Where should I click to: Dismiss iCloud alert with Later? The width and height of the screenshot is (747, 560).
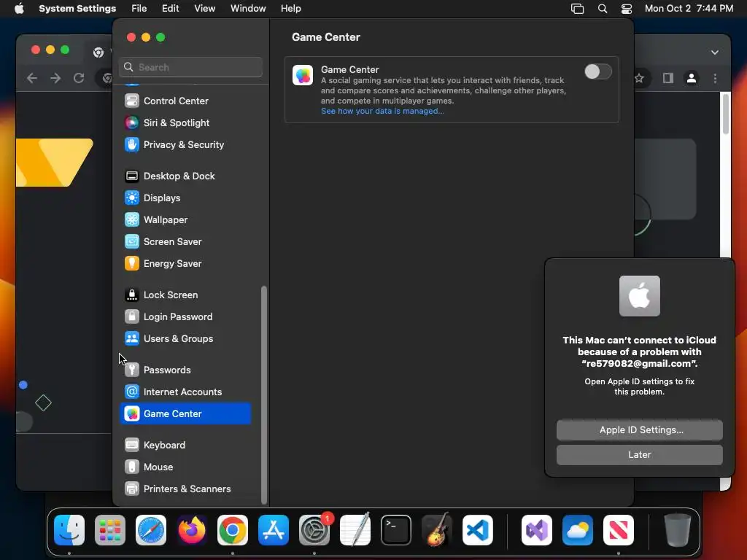[639, 455]
